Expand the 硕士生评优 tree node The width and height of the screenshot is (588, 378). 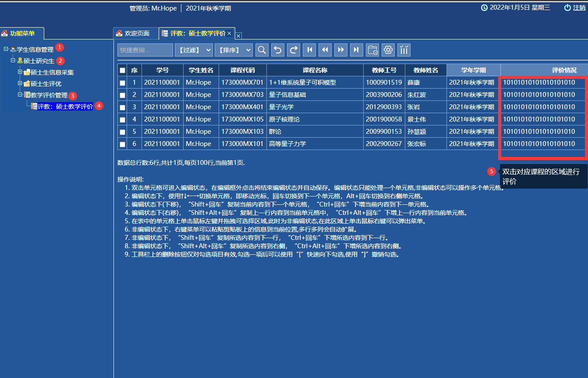(20, 83)
